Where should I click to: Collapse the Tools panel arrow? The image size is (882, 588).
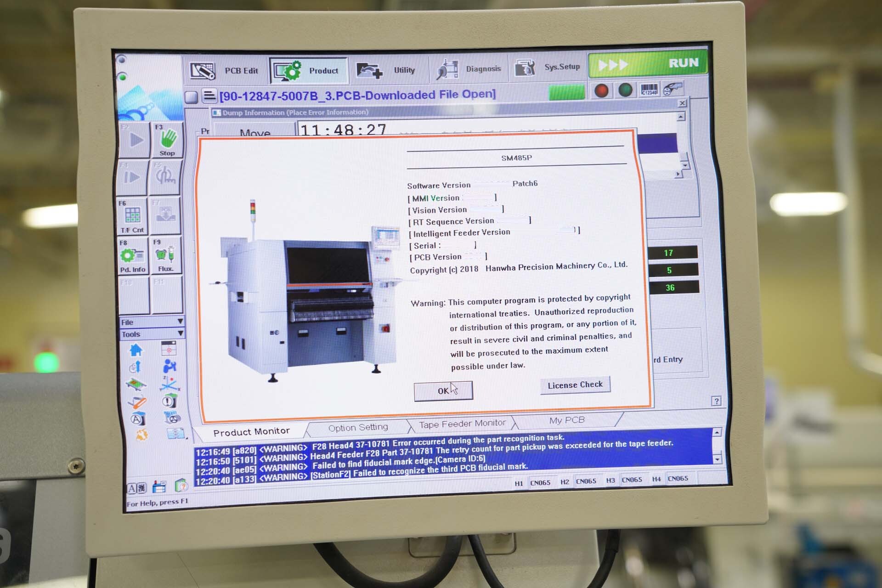180,333
